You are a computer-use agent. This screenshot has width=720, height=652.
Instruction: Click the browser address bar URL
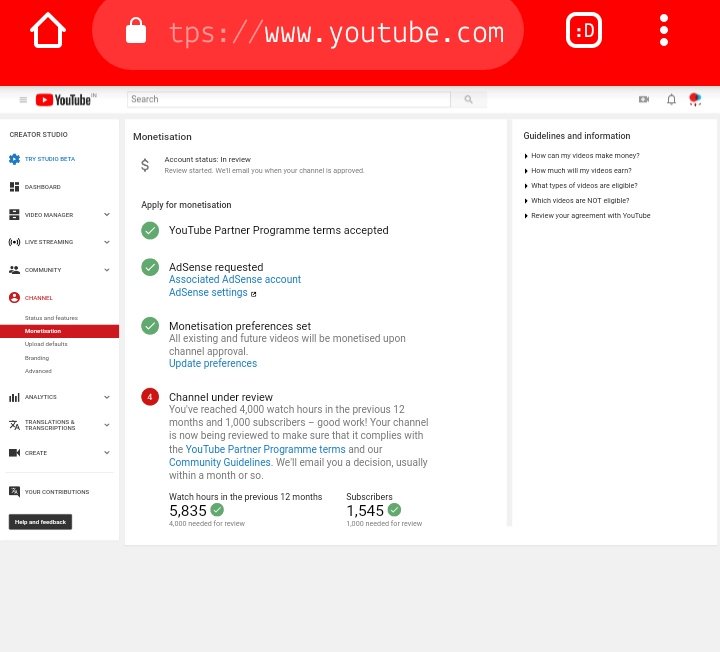(337, 33)
